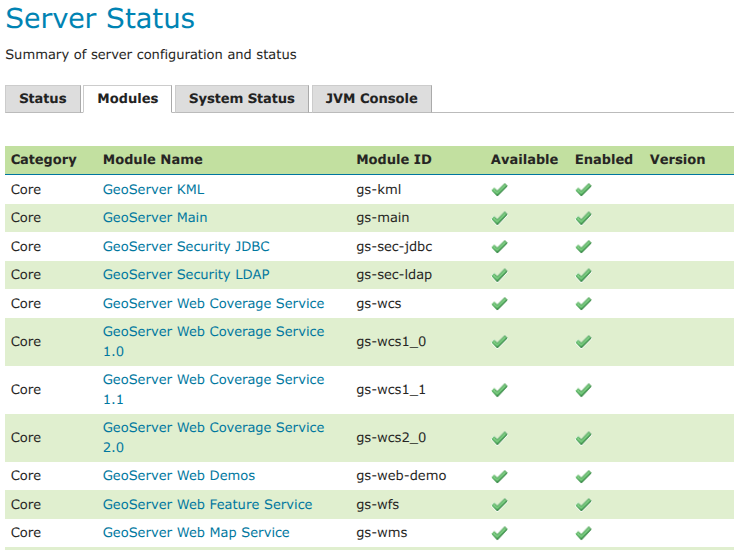Select the Modules tab
The width and height of the screenshot is (734, 550).
[128, 98]
